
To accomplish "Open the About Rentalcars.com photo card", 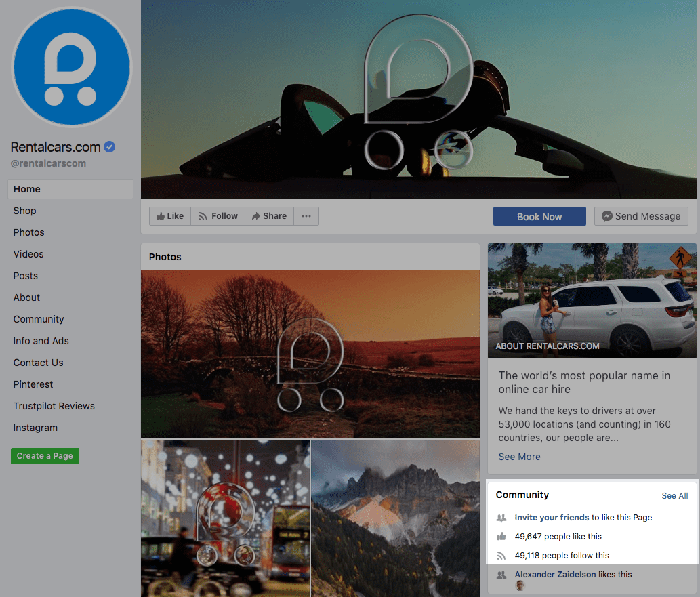I will (x=591, y=300).
